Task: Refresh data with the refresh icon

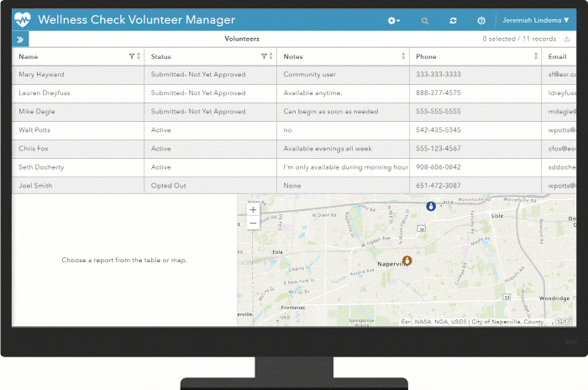Action: (453, 21)
